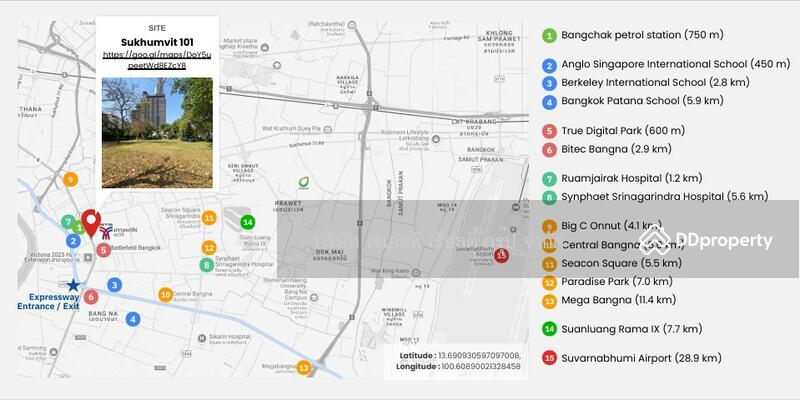Click the Battlefield Bangkok map label
This screenshot has height=400, width=800.
[136, 248]
